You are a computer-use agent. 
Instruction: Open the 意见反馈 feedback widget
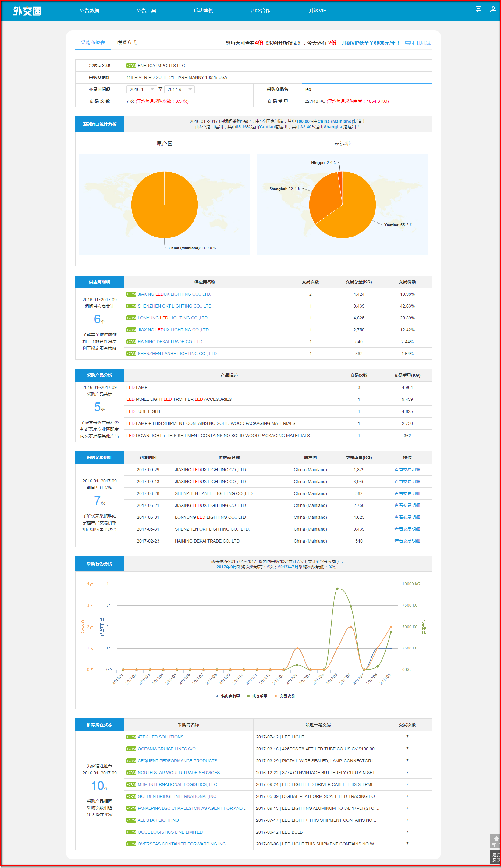496,857
